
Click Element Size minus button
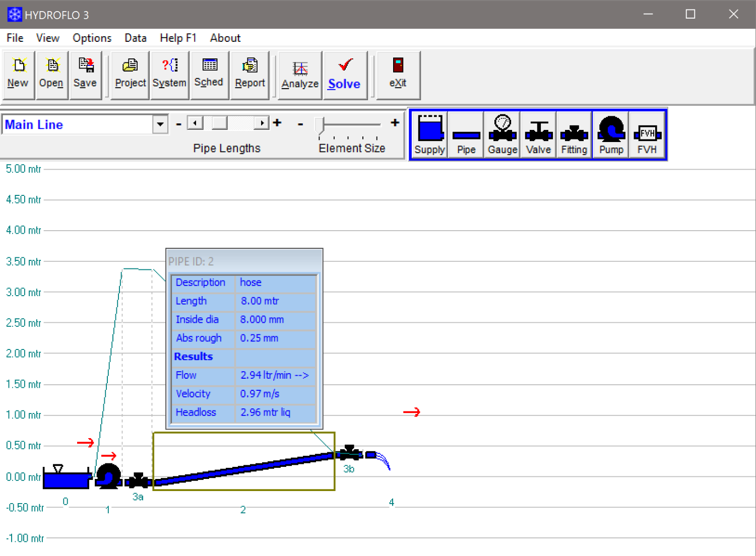[x=300, y=123]
